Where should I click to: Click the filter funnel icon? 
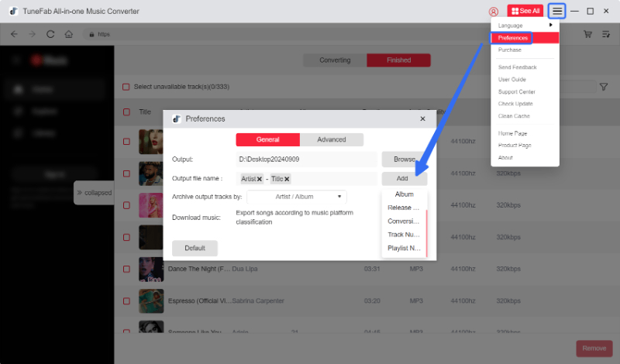click(604, 87)
